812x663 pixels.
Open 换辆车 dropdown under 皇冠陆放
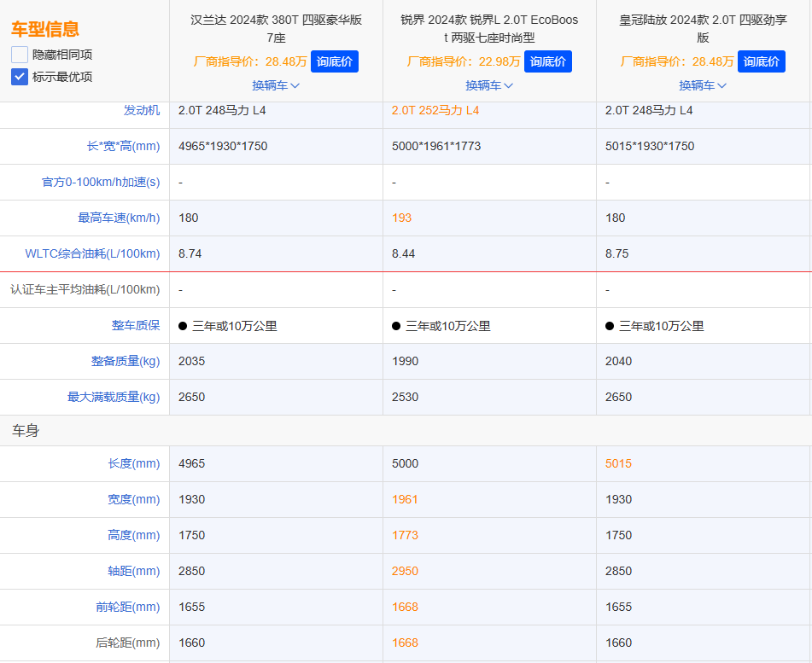(x=703, y=85)
